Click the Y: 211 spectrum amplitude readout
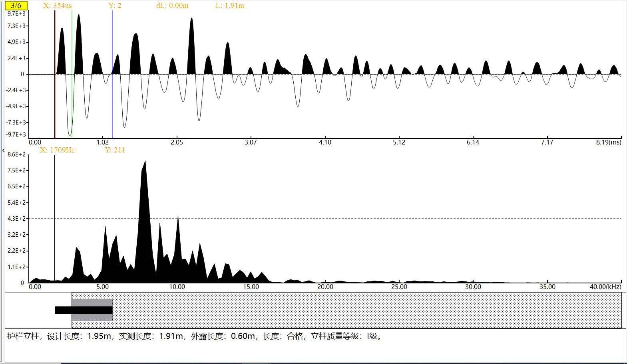 click(115, 150)
